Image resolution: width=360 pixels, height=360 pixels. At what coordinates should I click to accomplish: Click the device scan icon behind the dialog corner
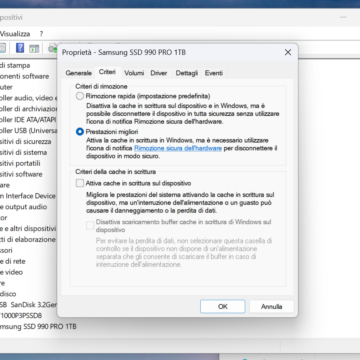52,48
